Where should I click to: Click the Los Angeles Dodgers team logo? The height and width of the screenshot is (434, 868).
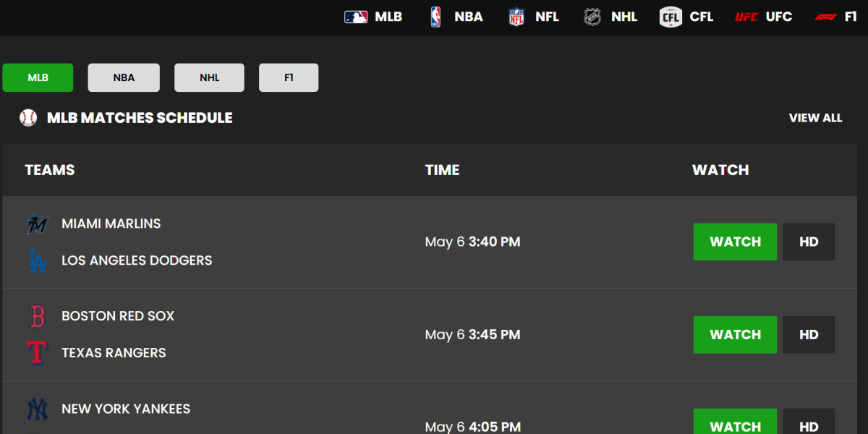[x=37, y=260]
